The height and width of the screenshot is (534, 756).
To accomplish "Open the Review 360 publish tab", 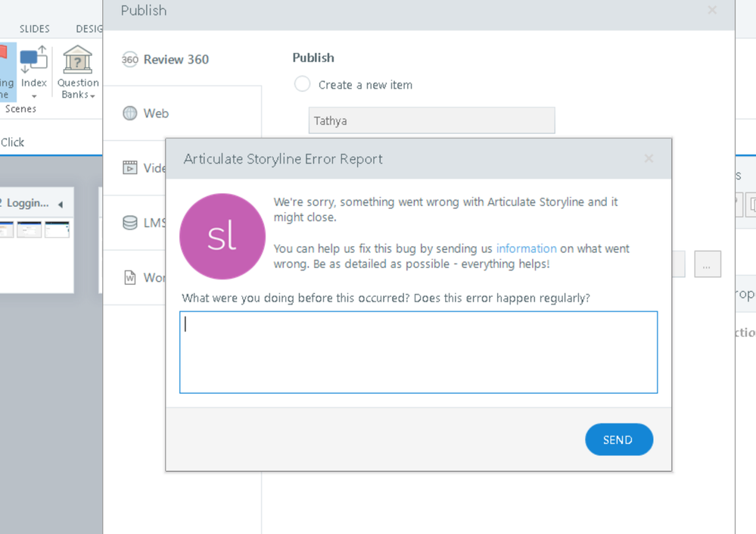I will pos(176,60).
